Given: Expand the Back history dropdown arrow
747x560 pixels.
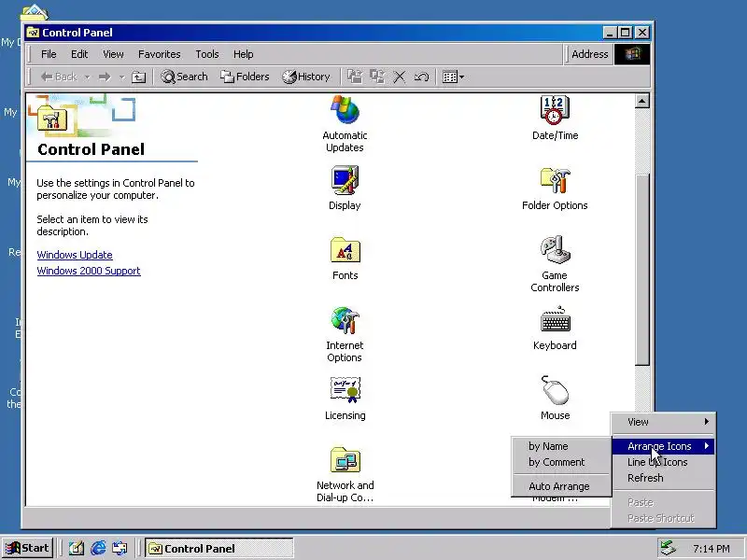Looking at the screenshot, I should click(x=87, y=77).
